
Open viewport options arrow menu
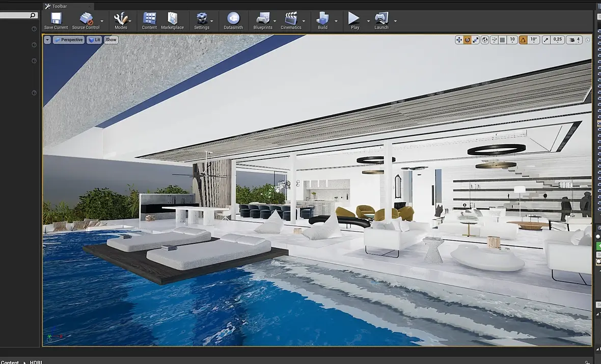(47, 40)
